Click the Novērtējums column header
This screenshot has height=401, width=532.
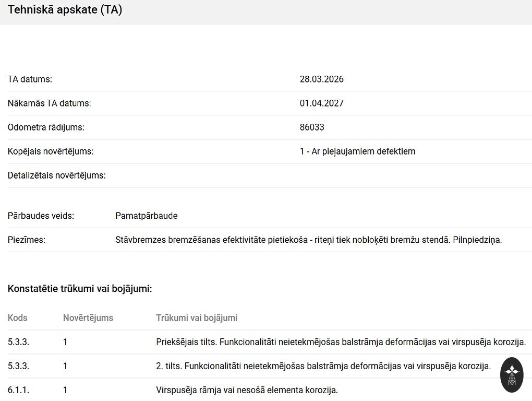[x=88, y=318]
